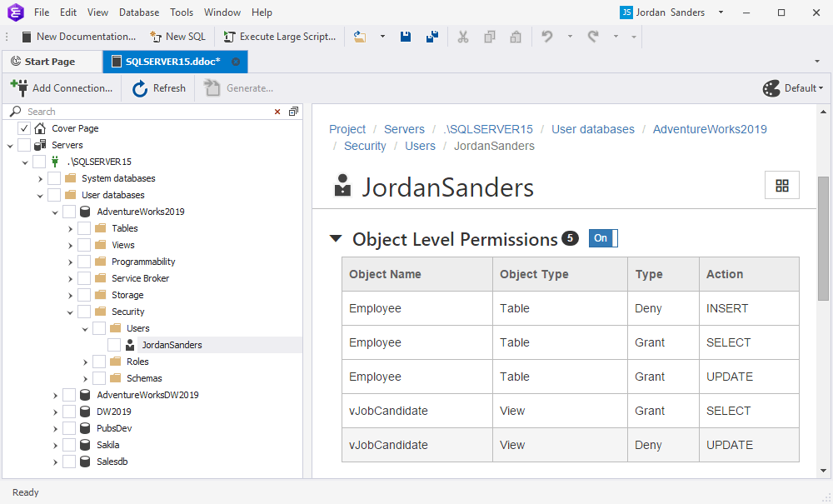This screenshot has height=504, width=833.
Task: Check the AdventureWorks2019 database checkbox
Action: pos(68,211)
